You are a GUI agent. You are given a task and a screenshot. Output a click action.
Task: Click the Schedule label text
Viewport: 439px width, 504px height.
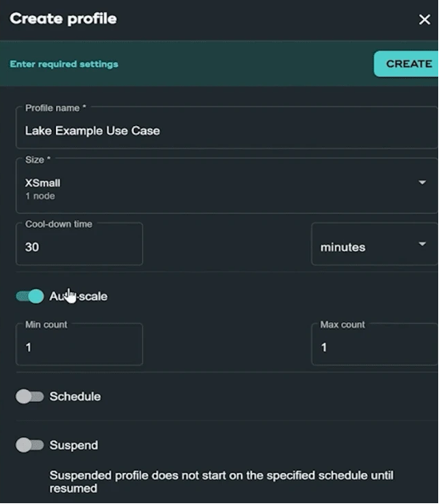[x=75, y=396]
